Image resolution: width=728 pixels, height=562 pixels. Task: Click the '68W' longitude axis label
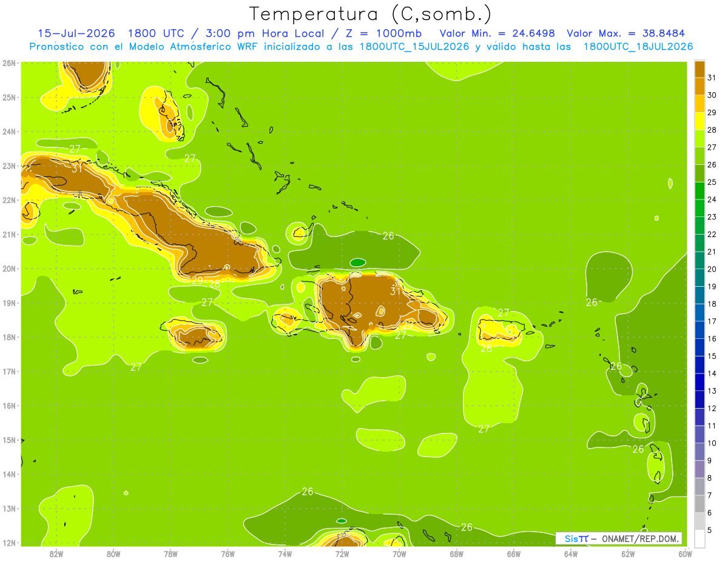pyautogui.click(x=457, y=554)
